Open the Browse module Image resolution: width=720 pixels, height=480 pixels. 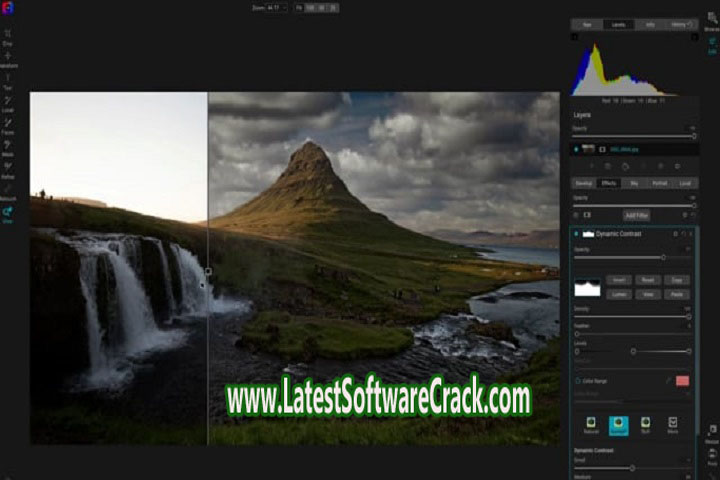click(712, 21)
